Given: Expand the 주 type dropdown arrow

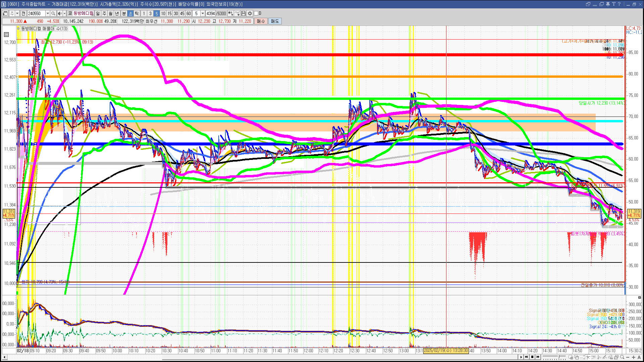Looking at the screenshot, I should (x=17, y=13).
